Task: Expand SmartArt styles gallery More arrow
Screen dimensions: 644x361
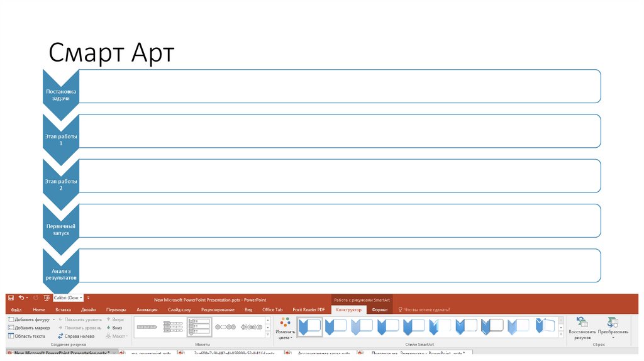Action: click(x=561, y=335)
